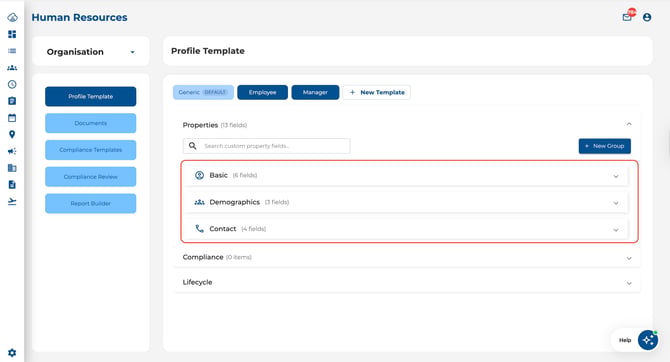Add a New Group

tap(605, 146)
